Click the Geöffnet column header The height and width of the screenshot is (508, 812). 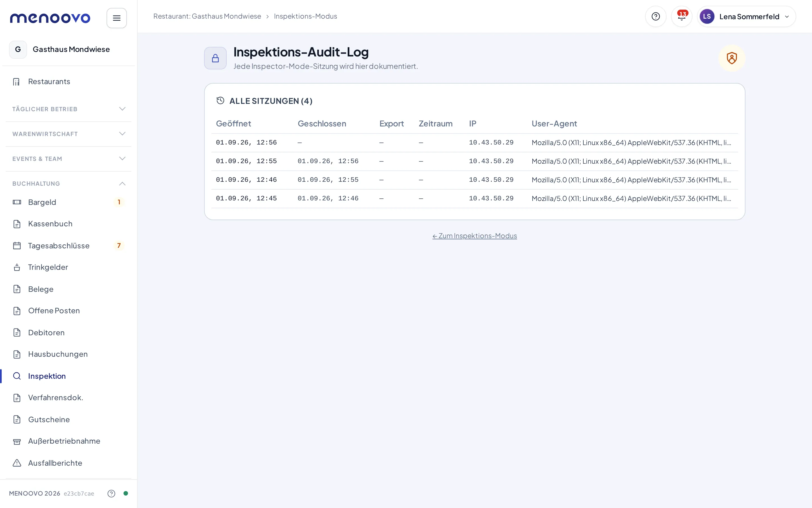233,124
